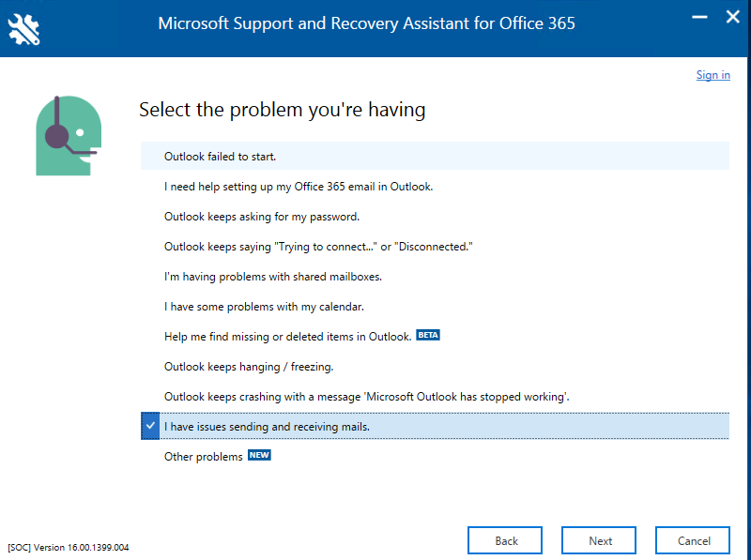The image size is (751, 560).
Task: Uncheck the sending and receiving mails checkmark
Action: coord(150,426)
